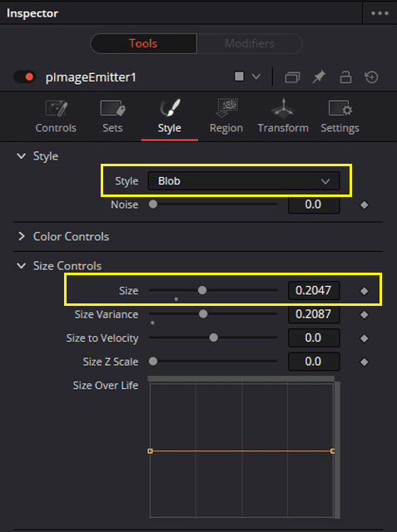397x532 pixels.
Task: Collapse the Size Controls section
Action: (x=22, y=266)
